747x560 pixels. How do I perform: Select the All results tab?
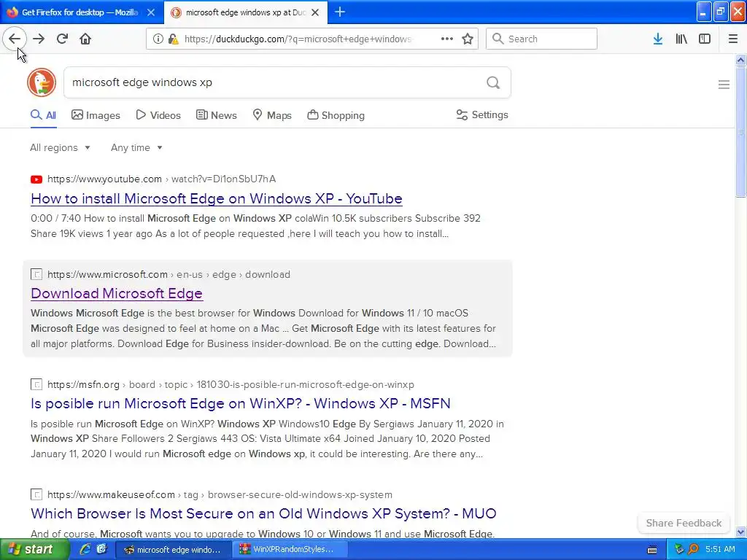tap(43, 115)
